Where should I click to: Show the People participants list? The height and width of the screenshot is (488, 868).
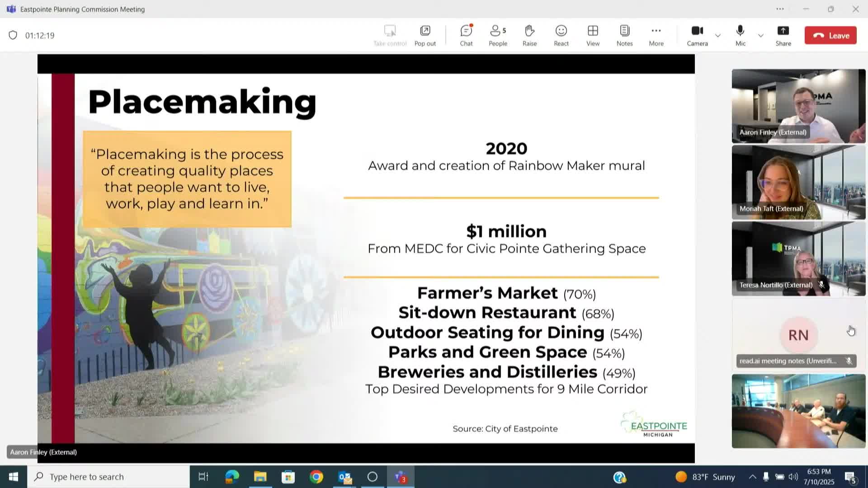point(498,35)
